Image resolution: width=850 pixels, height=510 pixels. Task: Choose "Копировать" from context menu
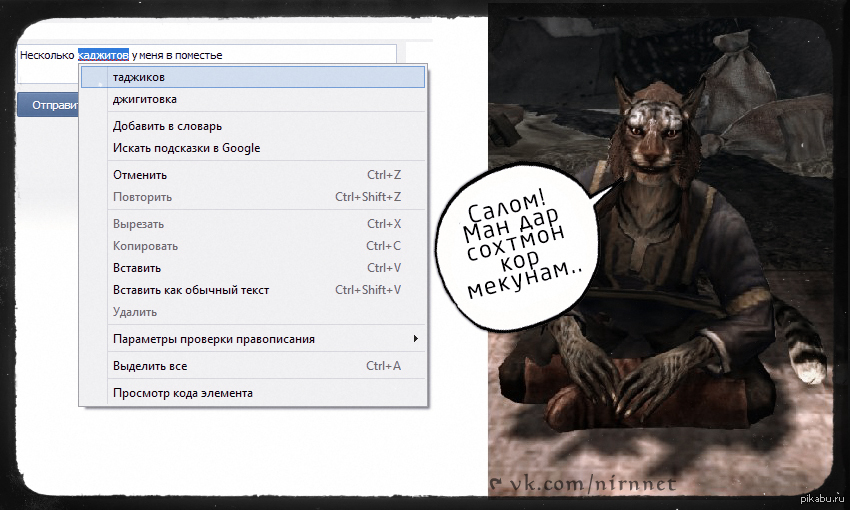(x=253, y=246)
